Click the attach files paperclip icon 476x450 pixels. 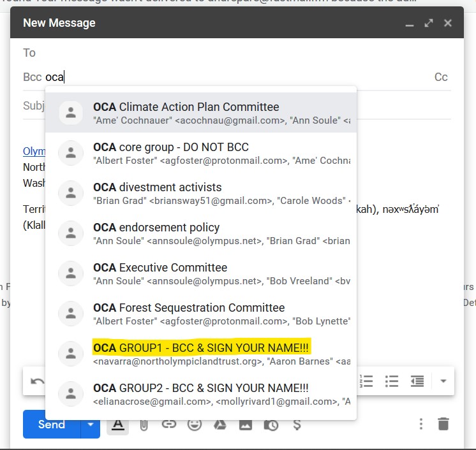pos(144,425)
